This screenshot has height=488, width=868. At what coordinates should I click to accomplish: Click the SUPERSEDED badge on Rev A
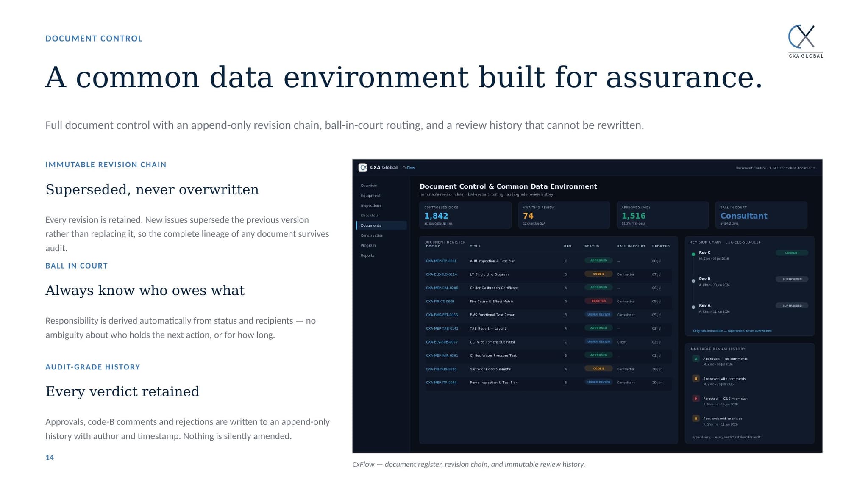click(792, 306)
